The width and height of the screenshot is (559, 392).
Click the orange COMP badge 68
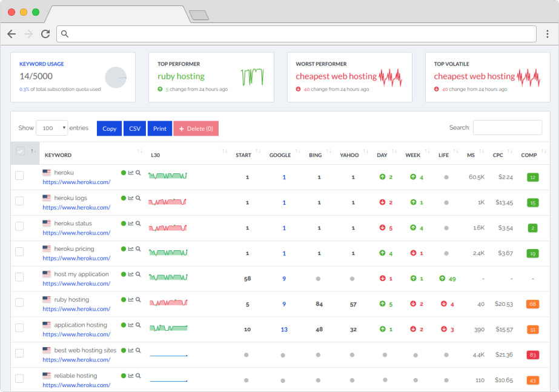click(532, 304)
